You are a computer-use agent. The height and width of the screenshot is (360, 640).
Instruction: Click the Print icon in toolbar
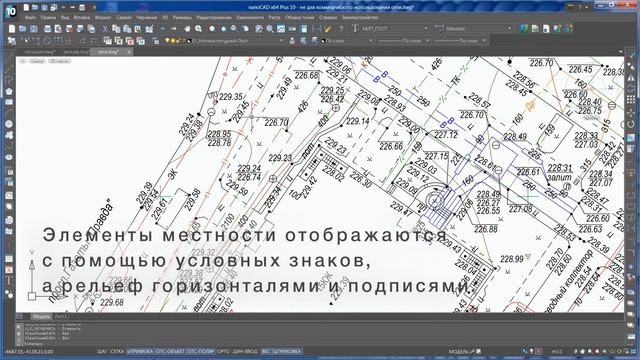click(x=47, y=29)
